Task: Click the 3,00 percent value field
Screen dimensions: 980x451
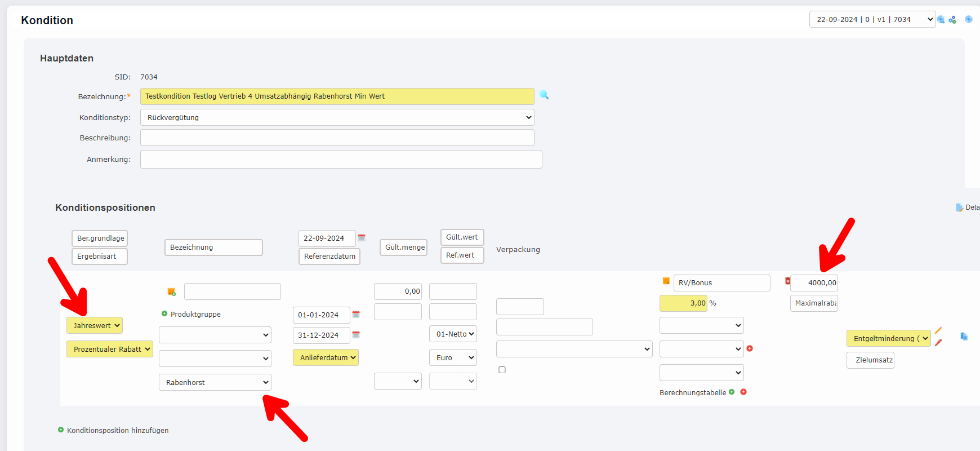Action: (683, 303)
